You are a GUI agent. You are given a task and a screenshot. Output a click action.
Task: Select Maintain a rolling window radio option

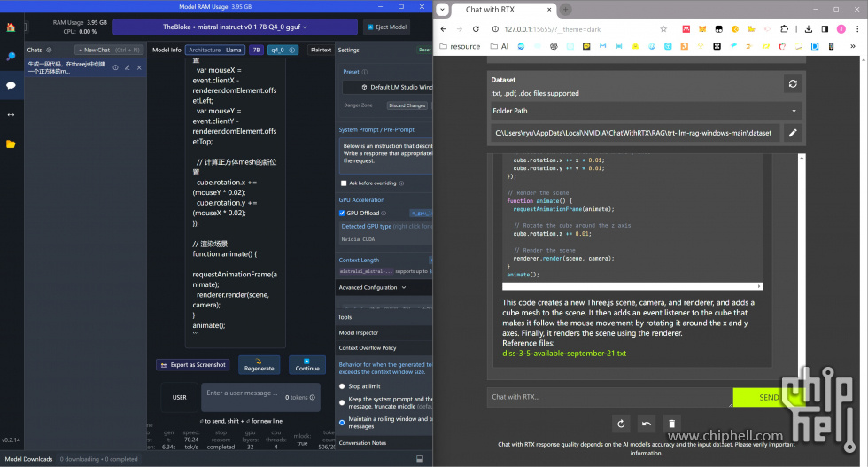[x=342, y=423]
